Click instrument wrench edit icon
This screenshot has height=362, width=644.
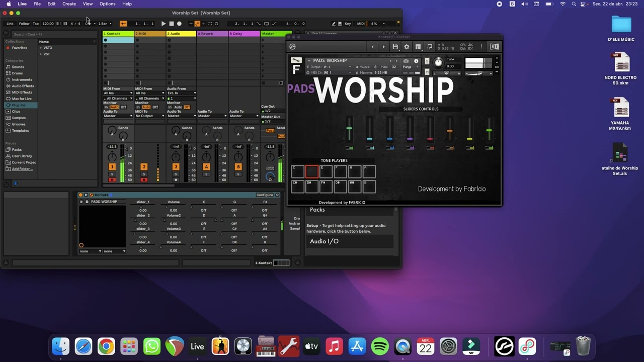coord(296,60)
